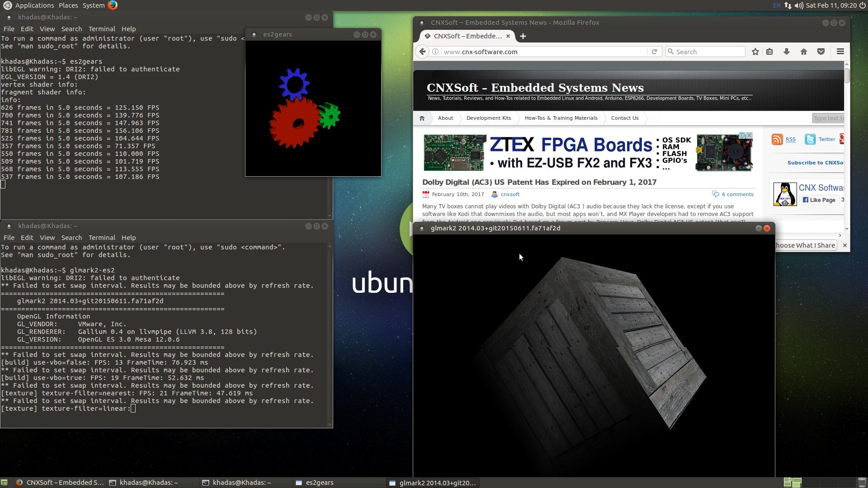Click the site search text field

(828, 118)
